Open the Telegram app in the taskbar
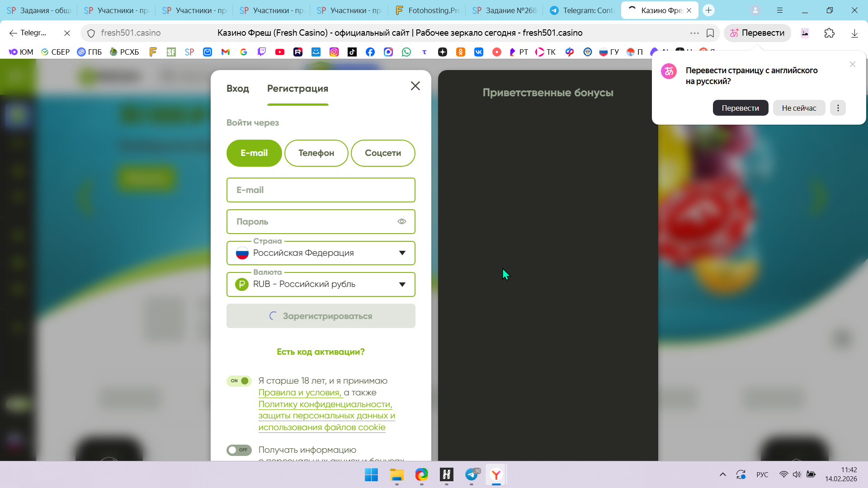This screenshot has width=868, height=488. click(472, 474)
